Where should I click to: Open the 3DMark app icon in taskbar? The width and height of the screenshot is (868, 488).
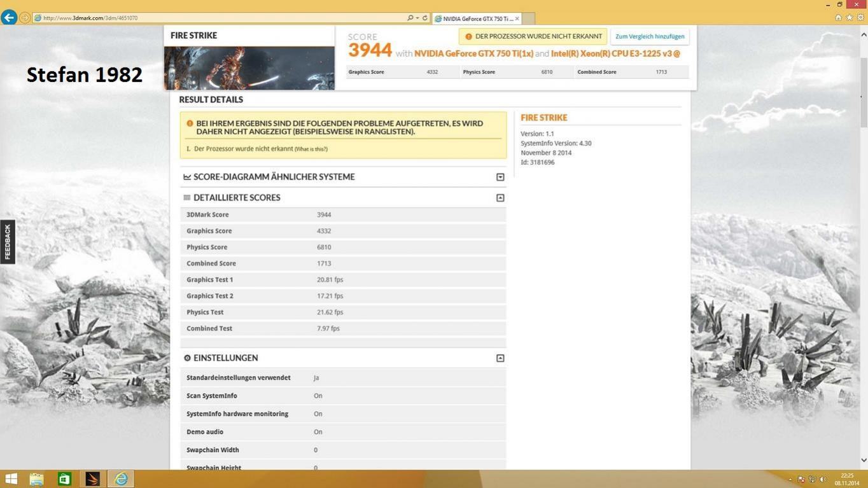coord(92,478)
